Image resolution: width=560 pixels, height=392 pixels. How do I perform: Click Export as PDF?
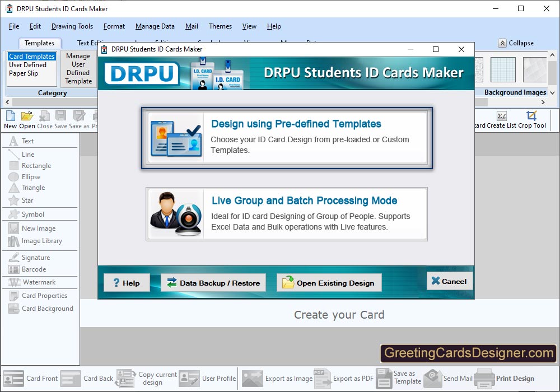point(344,379)
